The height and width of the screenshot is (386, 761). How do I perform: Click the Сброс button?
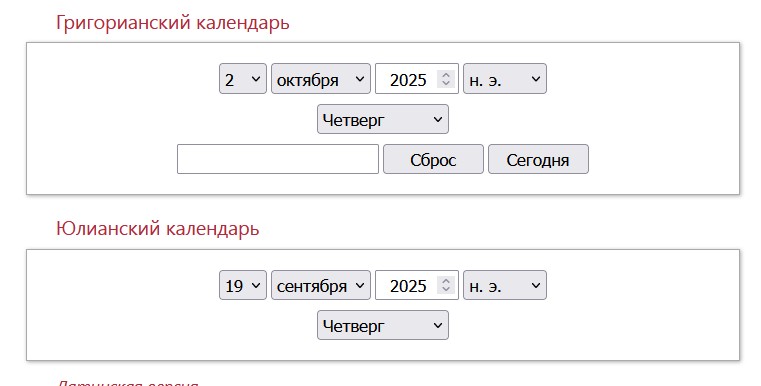pyautogui.click(x=433, y=159)
